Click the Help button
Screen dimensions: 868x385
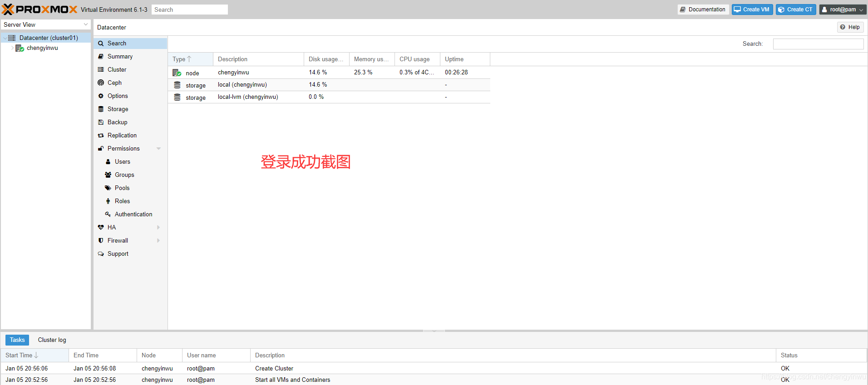(850, 27)
